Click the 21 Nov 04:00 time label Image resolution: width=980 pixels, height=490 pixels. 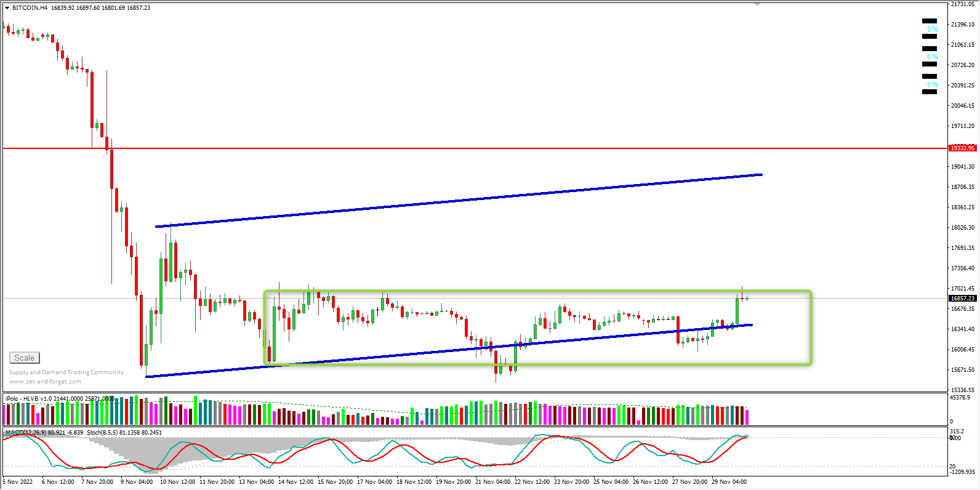(x=492, y=482)
